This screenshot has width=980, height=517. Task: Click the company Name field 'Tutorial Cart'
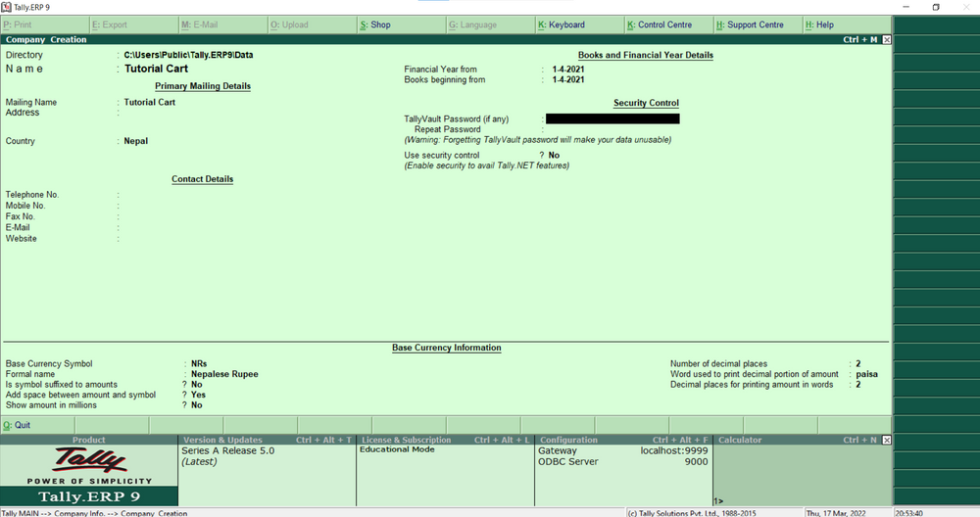point(156,69)
